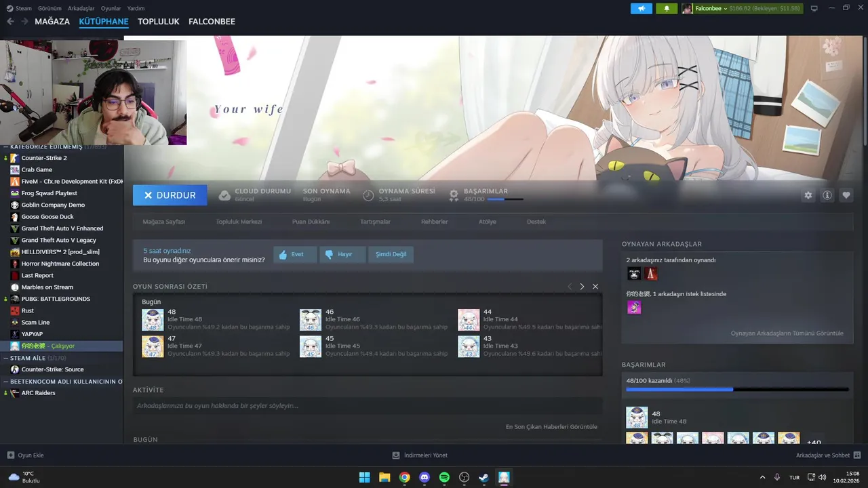This screenshot has height=488, width=868.
Task: Open the Görünüm menu
Action: [50, 8]
